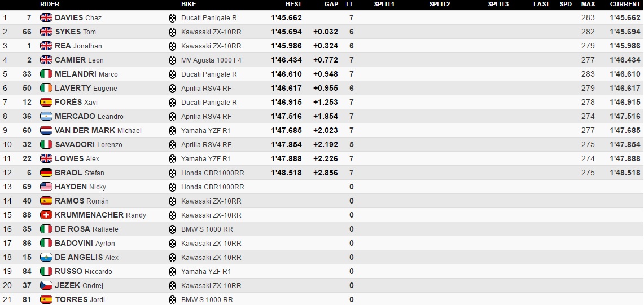Click the Dutch flag by Van der Mark
Viewport: 644px width, 305px height.
[x=46, y=130]
